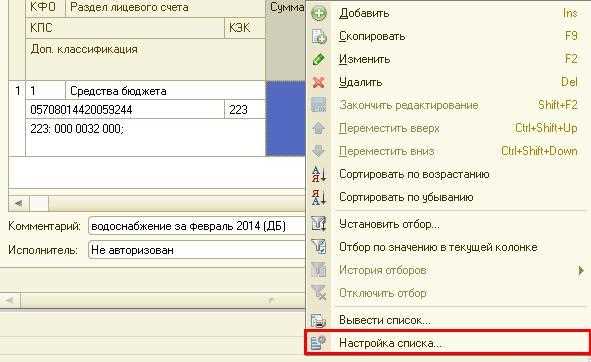Click the Комментарий input field

[x=196, y=226]
